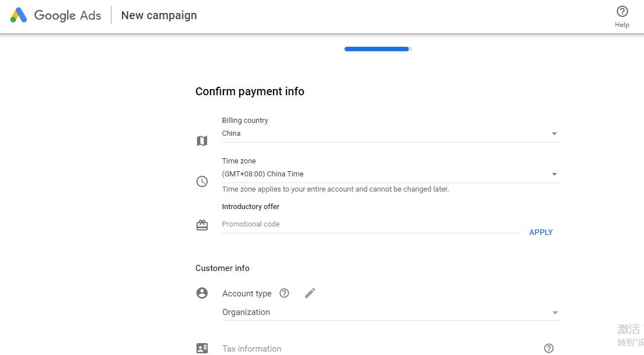The image size is (644, 355).
Task: Open Tax information help tooltip
Action: (x=549, y=348)
